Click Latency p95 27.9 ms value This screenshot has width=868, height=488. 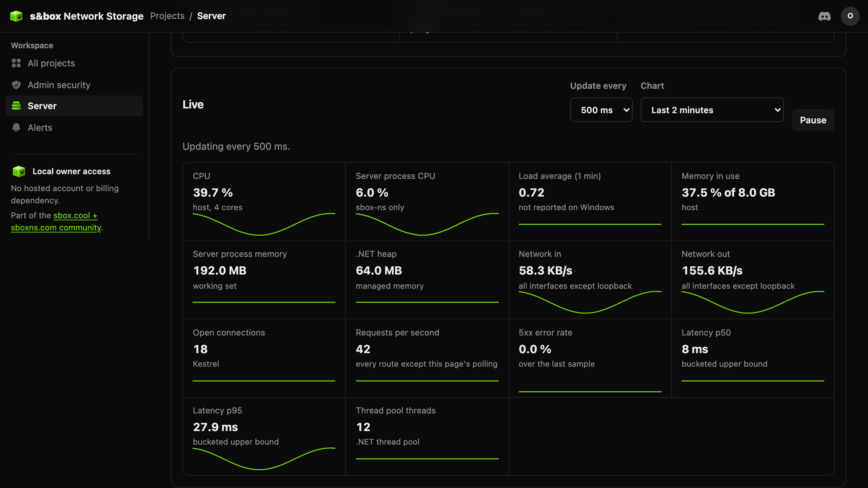click(x=215, y=427)
